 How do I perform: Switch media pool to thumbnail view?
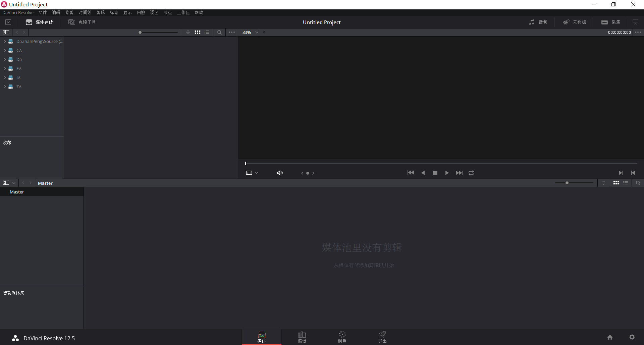tap(616, 183)
